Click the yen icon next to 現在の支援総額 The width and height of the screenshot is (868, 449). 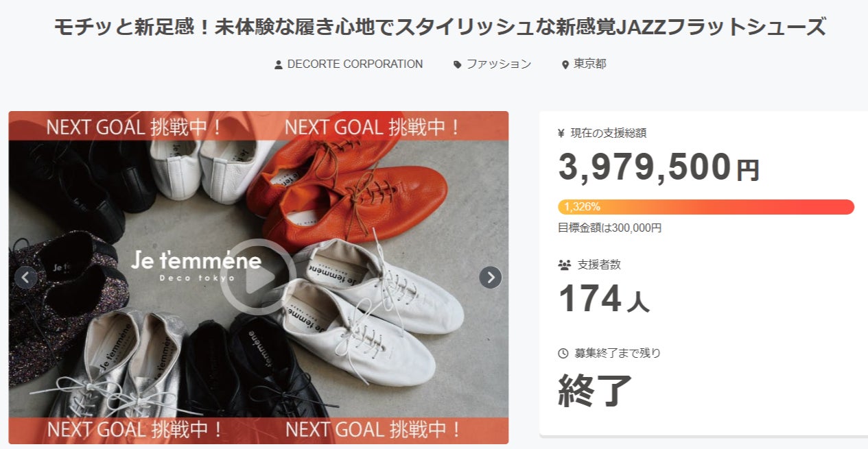(562, 134)
